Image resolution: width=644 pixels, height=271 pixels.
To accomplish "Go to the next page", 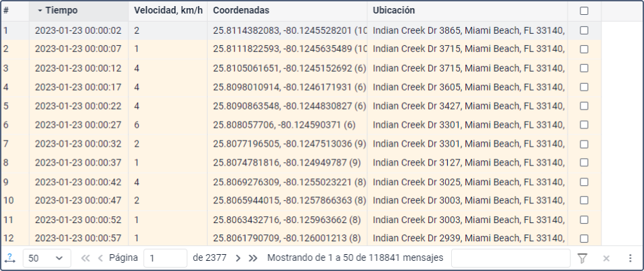I will [x=238, y=258].
